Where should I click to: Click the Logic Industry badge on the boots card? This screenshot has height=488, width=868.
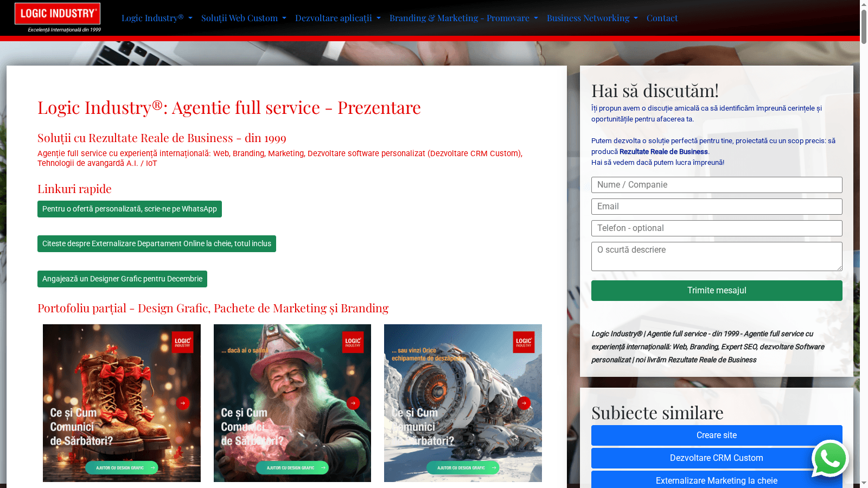pyautogui.click(x=182, y=342)
